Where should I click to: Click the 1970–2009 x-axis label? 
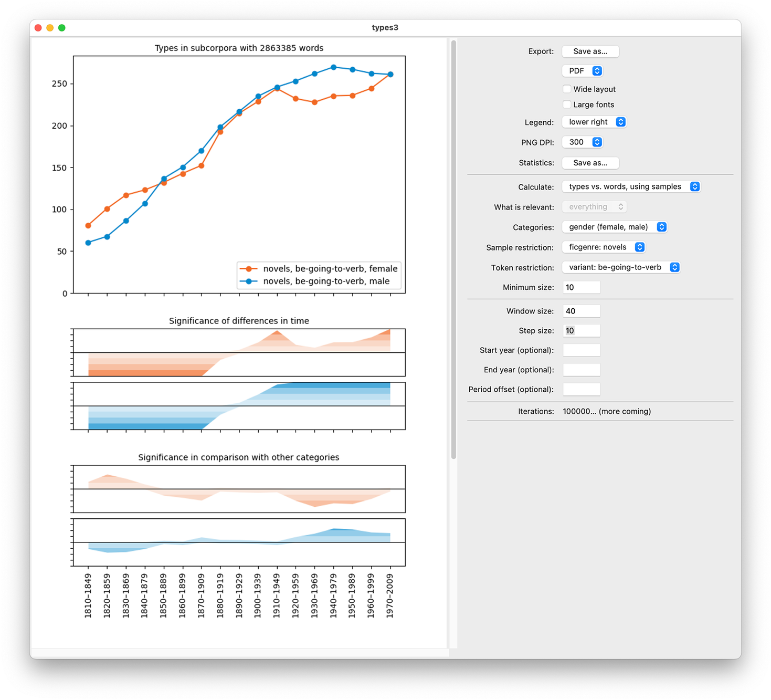tap(390, 595)
